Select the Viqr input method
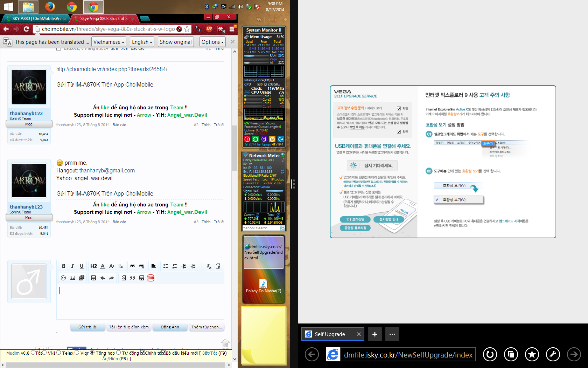 [x=77, y=353]
